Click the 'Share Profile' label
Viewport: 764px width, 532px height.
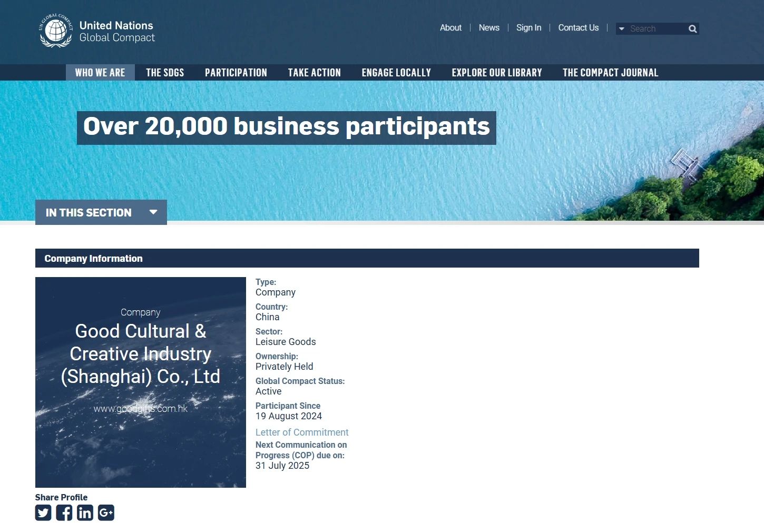point(61,497)
